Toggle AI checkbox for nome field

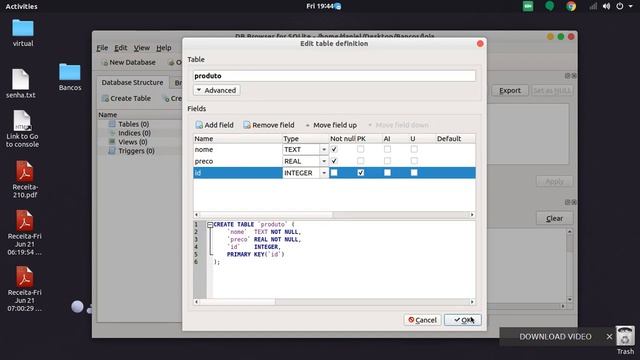[387, 149]
